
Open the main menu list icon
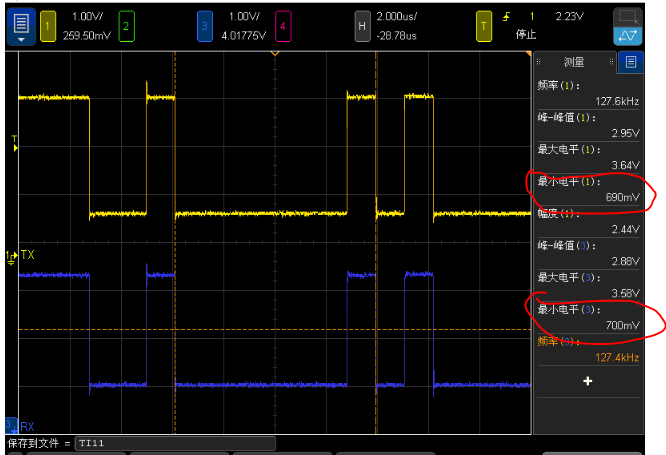point(21,23)
